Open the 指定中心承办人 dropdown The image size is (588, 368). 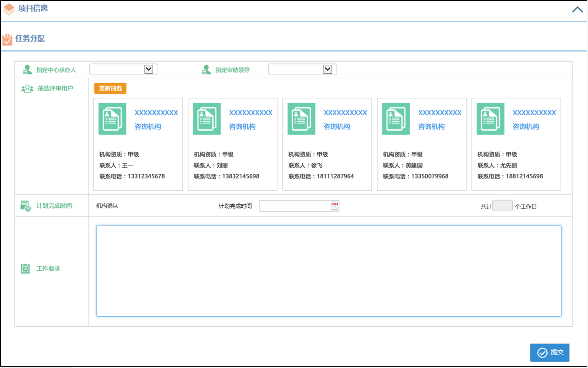coord(148,69)
